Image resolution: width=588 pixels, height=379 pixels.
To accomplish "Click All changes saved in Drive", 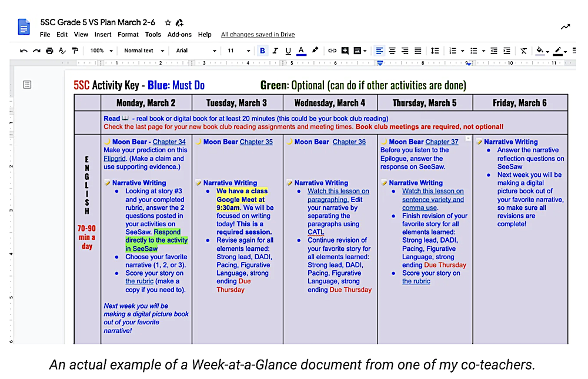I will tap(258, 35).
